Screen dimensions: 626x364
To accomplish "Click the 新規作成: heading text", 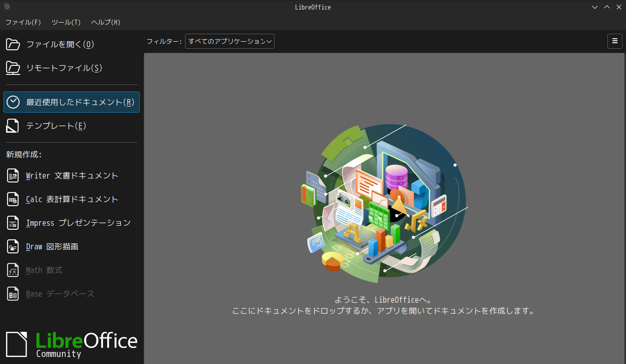I will [x=24, y=154].
